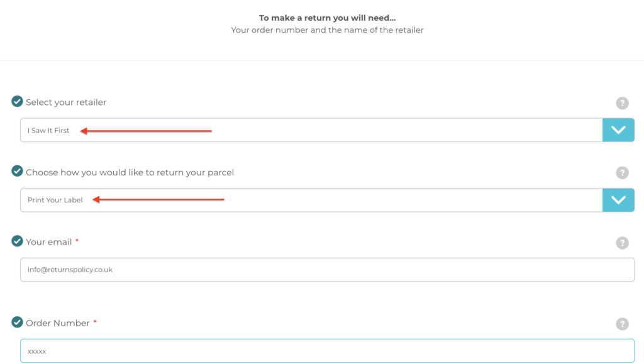Click the 'Choose how you would like to return' label
The width and height of the screenshot is (644, 364).
[x=130, y=172]
